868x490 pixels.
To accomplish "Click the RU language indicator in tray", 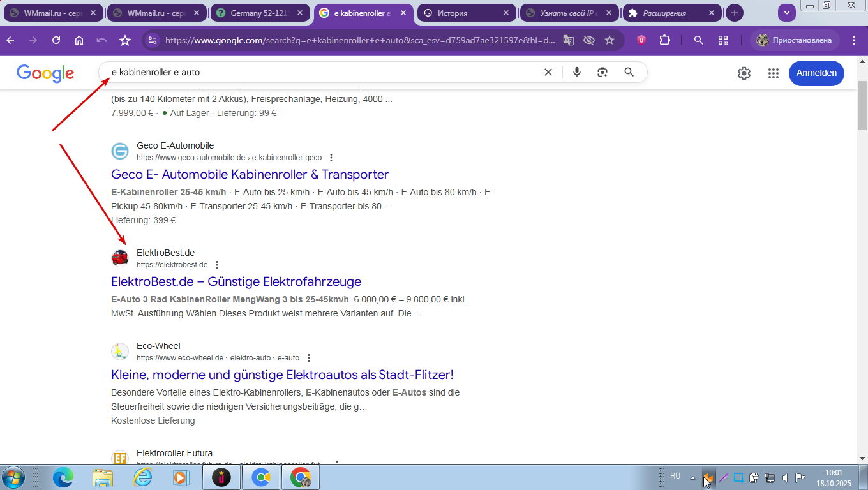I will coord(675,477).
